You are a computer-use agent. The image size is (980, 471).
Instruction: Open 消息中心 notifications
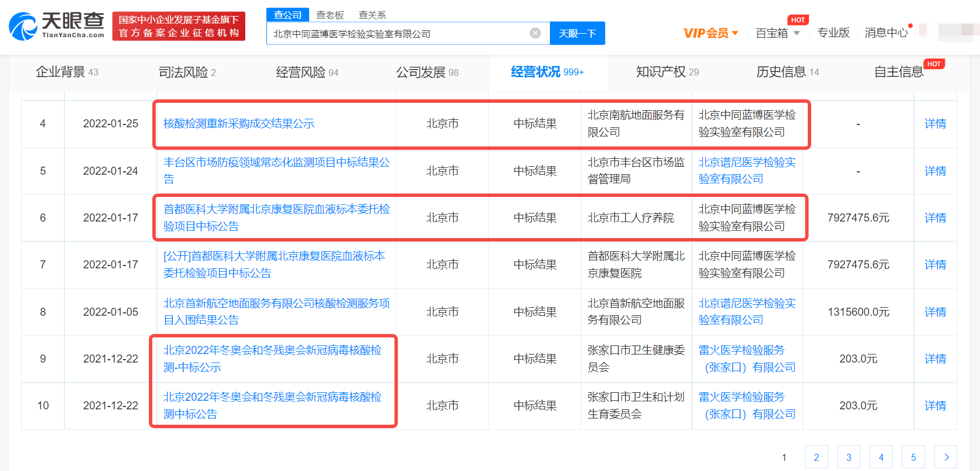(x=886, y=33)
